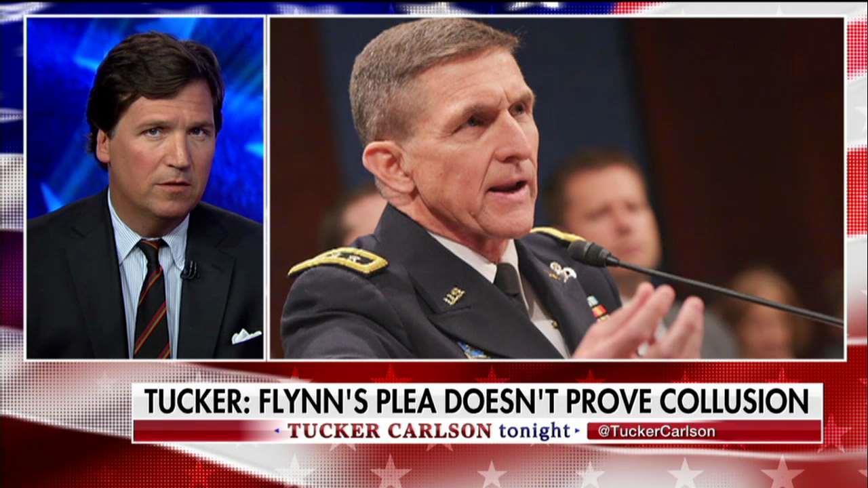Click the @TuckerCarlson Twitter handle
This screenshot has height=488, width=868.
[x=656, y=431]
